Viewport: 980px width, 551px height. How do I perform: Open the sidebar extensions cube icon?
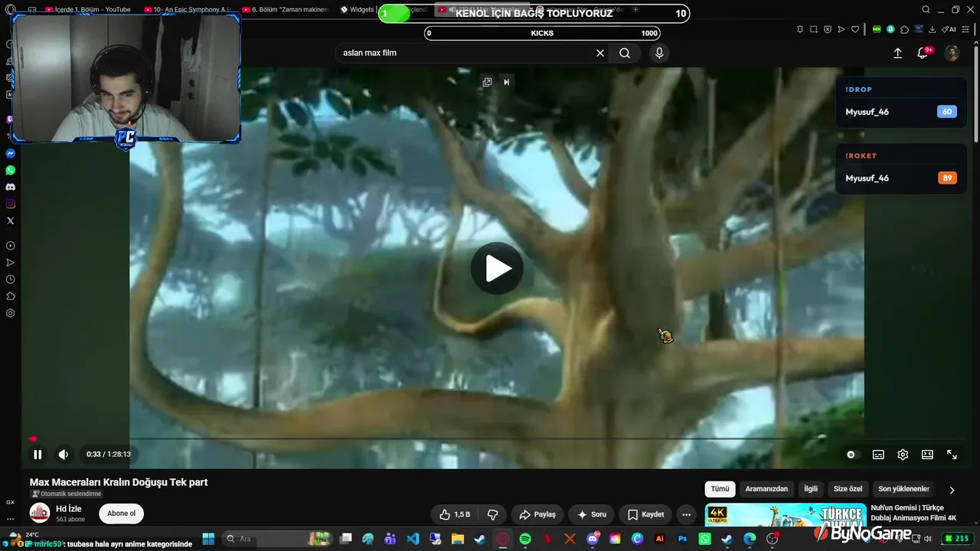click(11, 296)
